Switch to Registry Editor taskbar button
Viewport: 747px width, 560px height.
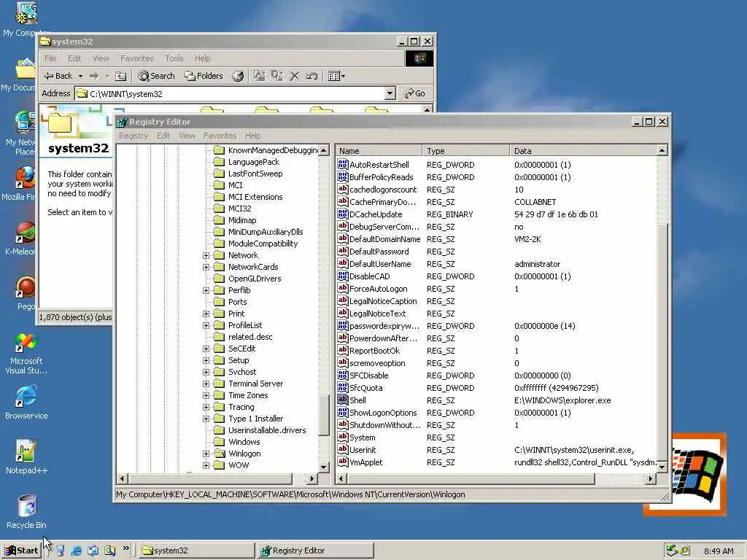pos(315,551)
